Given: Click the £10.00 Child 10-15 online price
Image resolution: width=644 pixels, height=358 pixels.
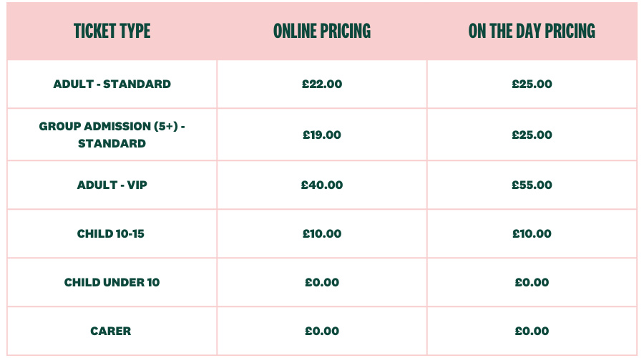Looking at the screenshot, I should 322,234.
